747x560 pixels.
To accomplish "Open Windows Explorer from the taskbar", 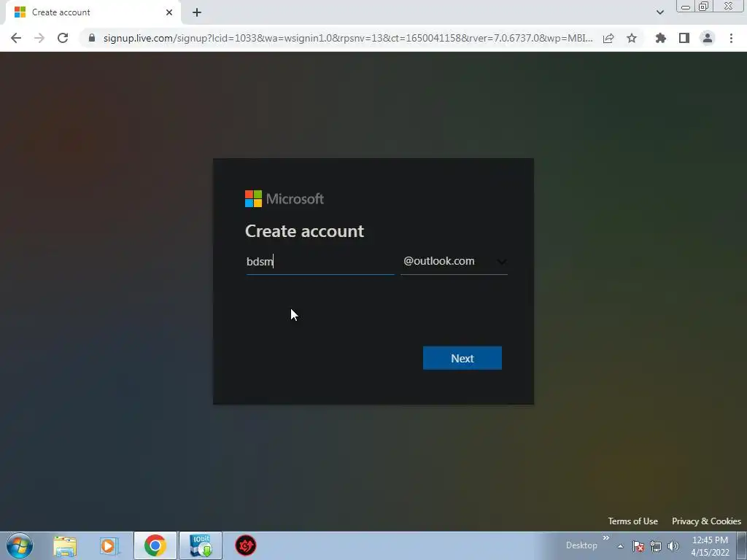I will 65,545.
